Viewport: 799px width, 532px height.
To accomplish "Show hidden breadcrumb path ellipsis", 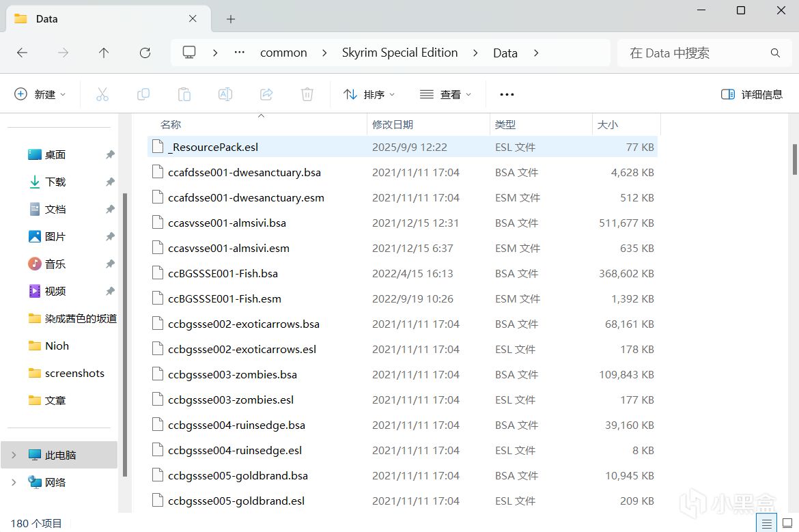I will tap(240, 53).
